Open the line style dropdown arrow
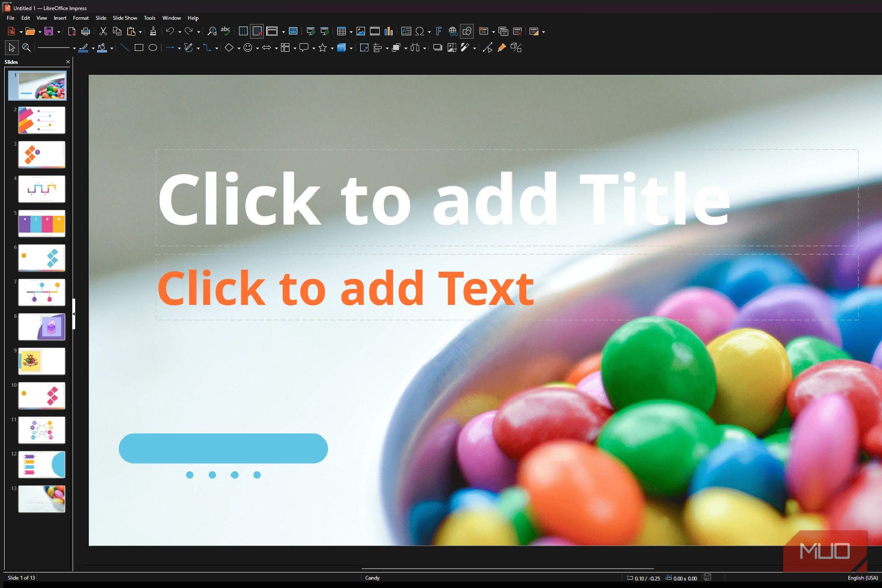 click(74, 49)
